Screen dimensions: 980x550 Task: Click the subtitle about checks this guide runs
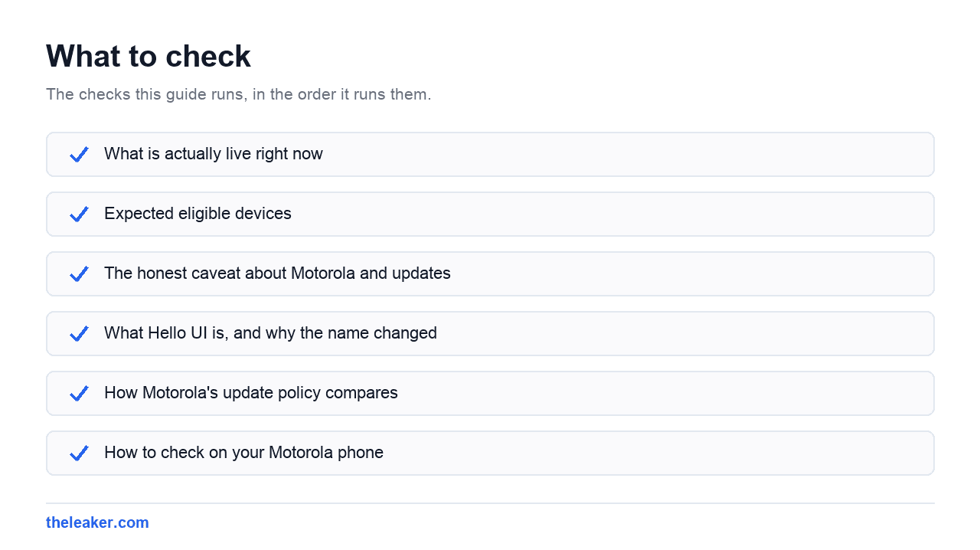239,94
